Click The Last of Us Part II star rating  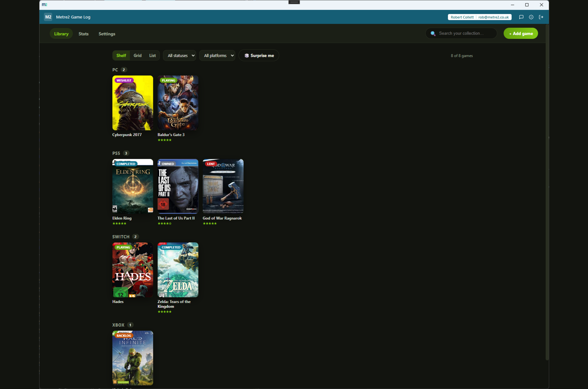pos(164,224)
